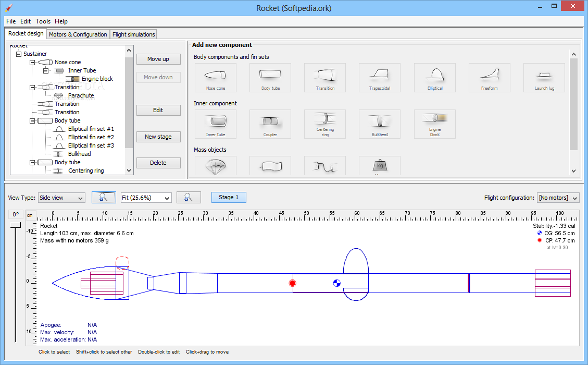Viewport: 588px width, 365px height.
Task: Add a Parachute mass object
Action: (216, 166)
